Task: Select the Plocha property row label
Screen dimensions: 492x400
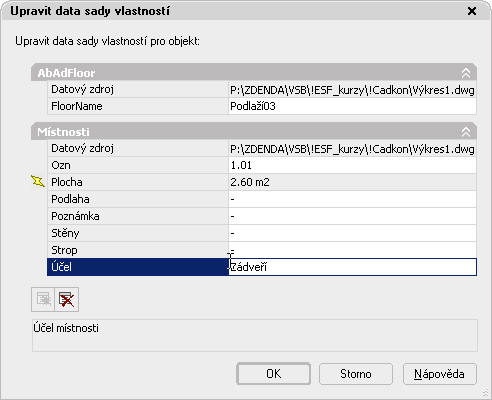Action: click(138, 182)
